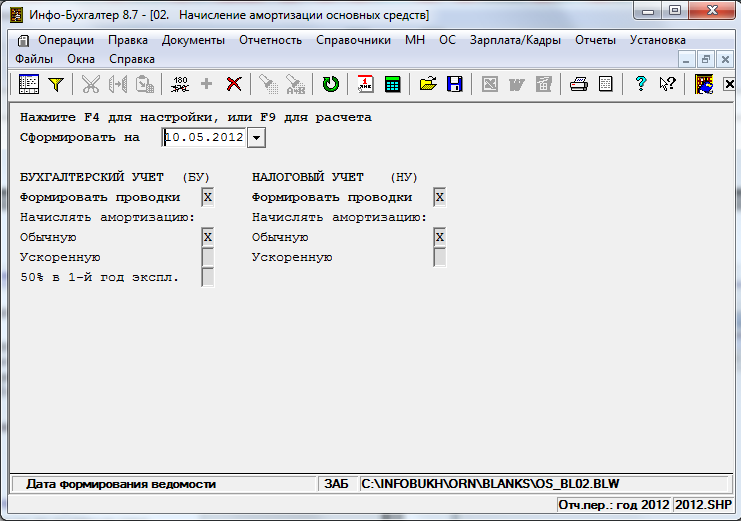Click the red X delete icon
This screenshot has height=521, width=741.
[x=234, y=84]
